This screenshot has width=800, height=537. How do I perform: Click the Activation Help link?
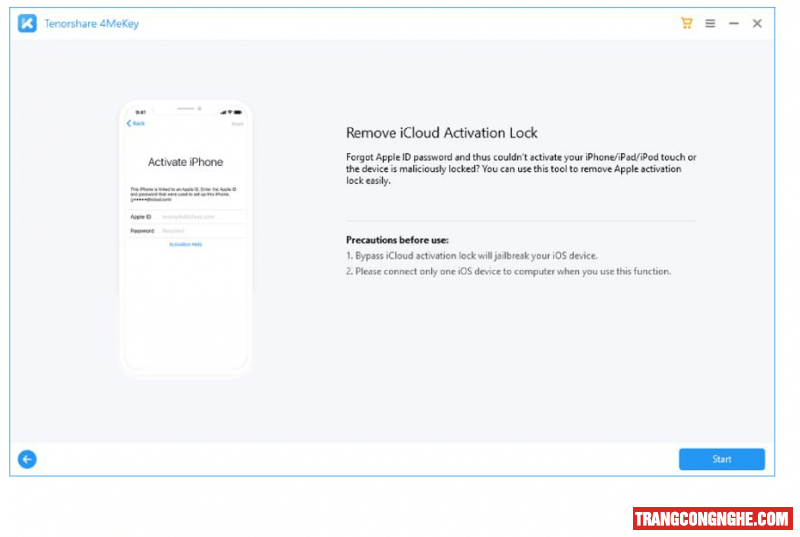(x=185, y=245)
